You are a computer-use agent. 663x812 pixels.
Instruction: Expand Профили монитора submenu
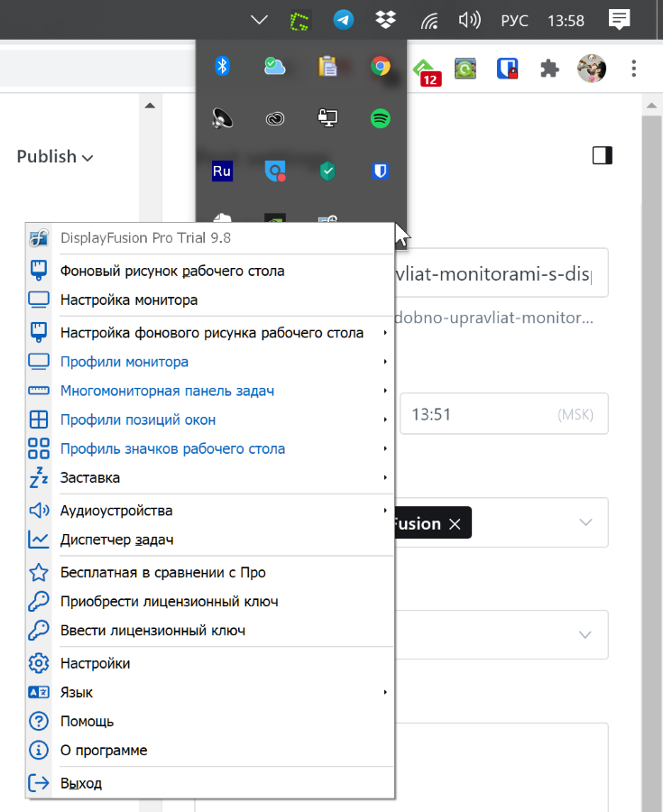[x=211, y=362]
